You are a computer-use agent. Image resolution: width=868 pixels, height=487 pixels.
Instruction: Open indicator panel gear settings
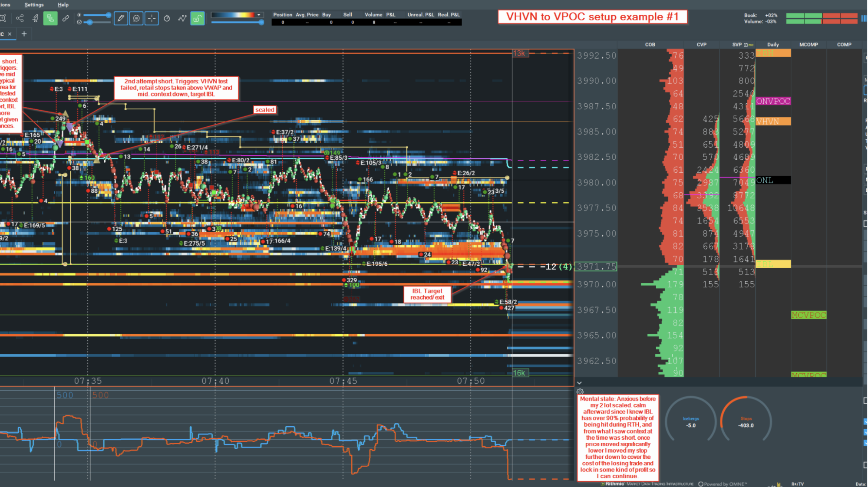(580, 392)
